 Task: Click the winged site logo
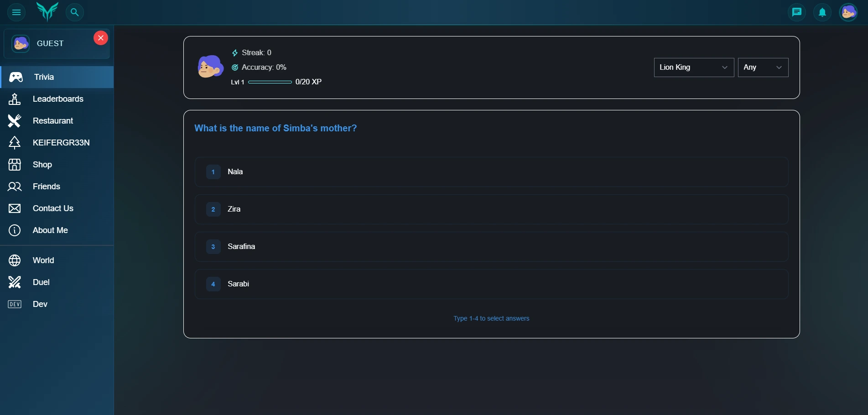tap(47, 11)
